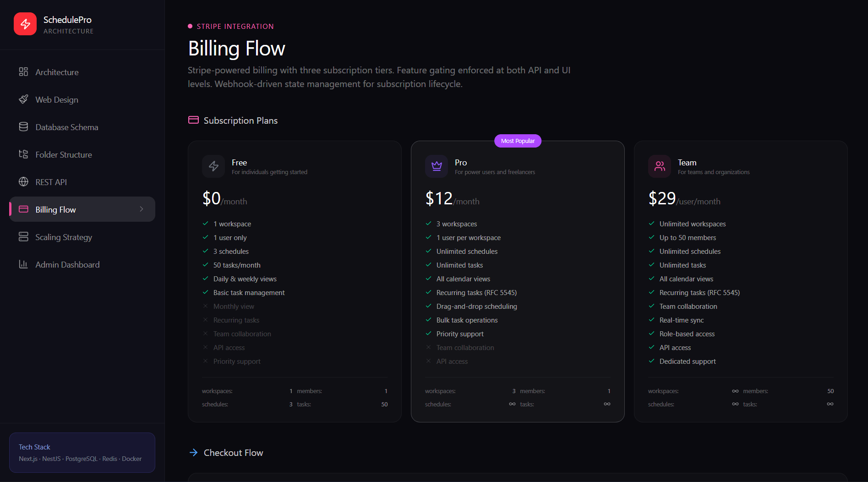Select Scaling Strategy in the sidebar
This screenshot has height=482, width=868.
tap(64, 237)
